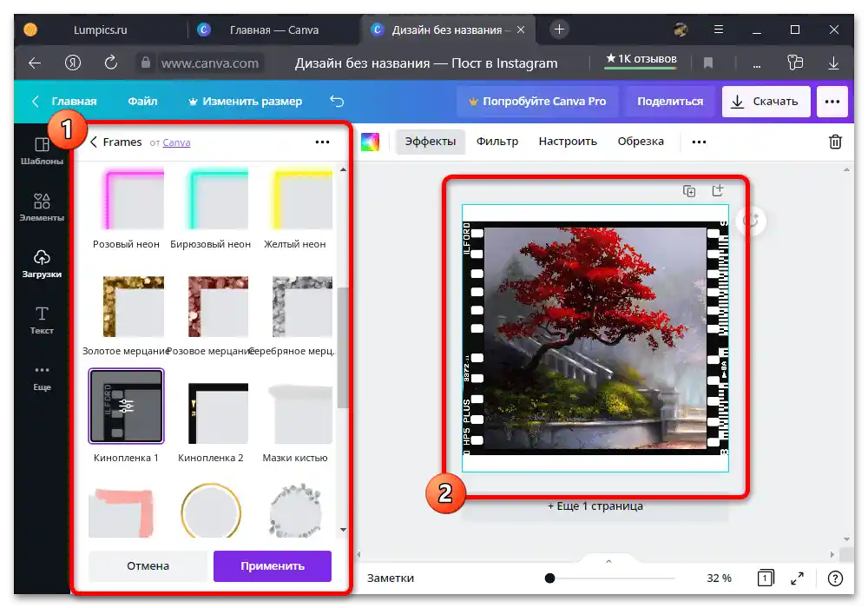
Task: Open the help question mark icon
Action: pos(835,578)
